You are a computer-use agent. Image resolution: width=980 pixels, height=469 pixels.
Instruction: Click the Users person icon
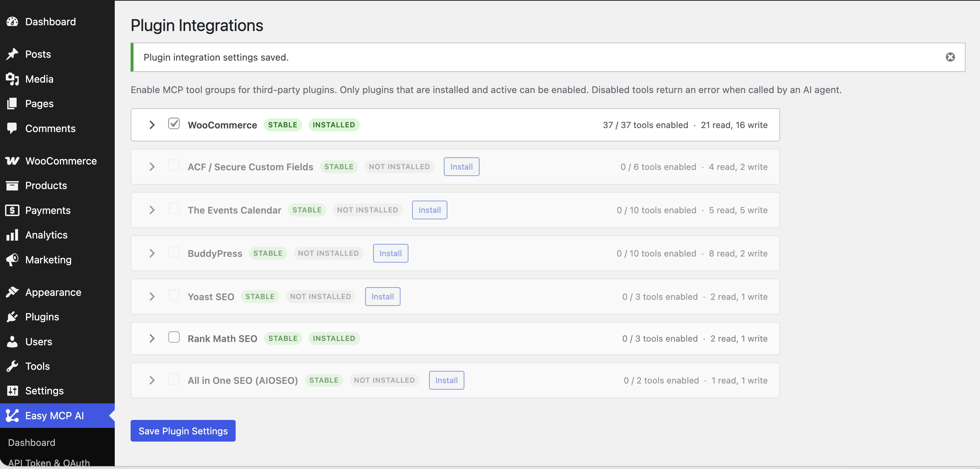[x=12, y=341]
